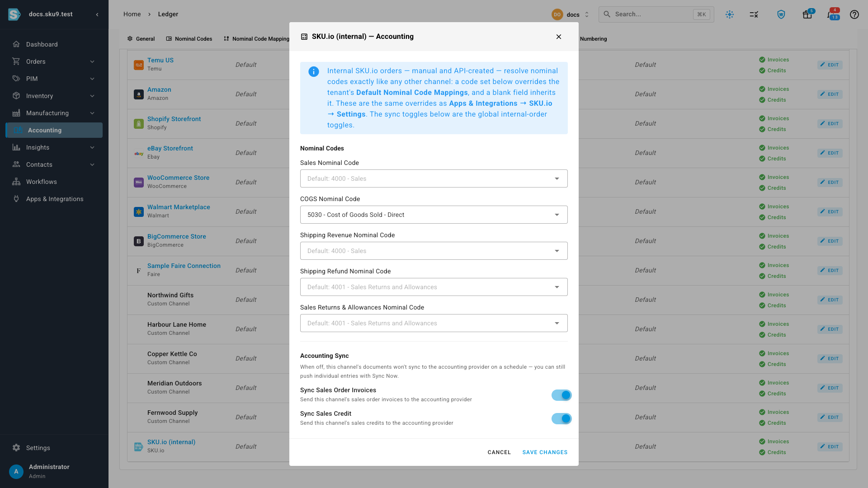The height and width of the screenshot is (488, 868).
Task: Click the SKU.io logo in the sidebar
Action: coord(14,14)
